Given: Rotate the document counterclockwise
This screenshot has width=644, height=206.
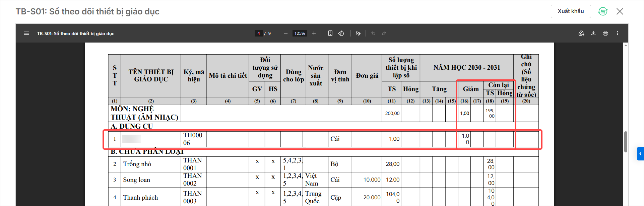Looking at the screenshot, I should coord(341,33).
